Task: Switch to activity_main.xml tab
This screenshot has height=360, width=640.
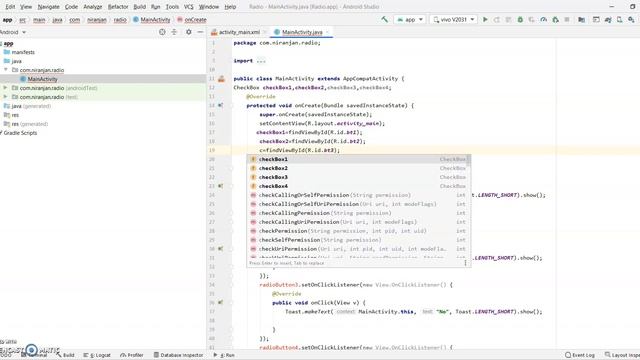Action: pyautogui.click(x=239, y=32)
